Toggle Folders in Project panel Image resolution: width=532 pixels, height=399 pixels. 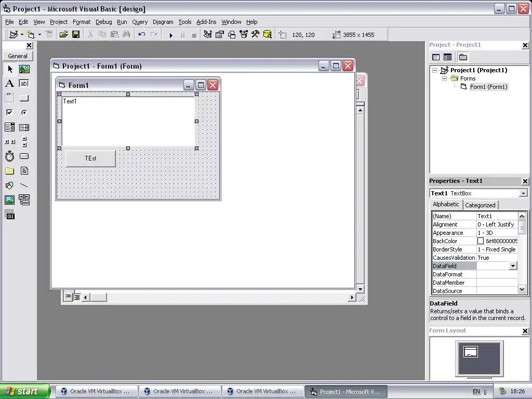tap(463, 57)
